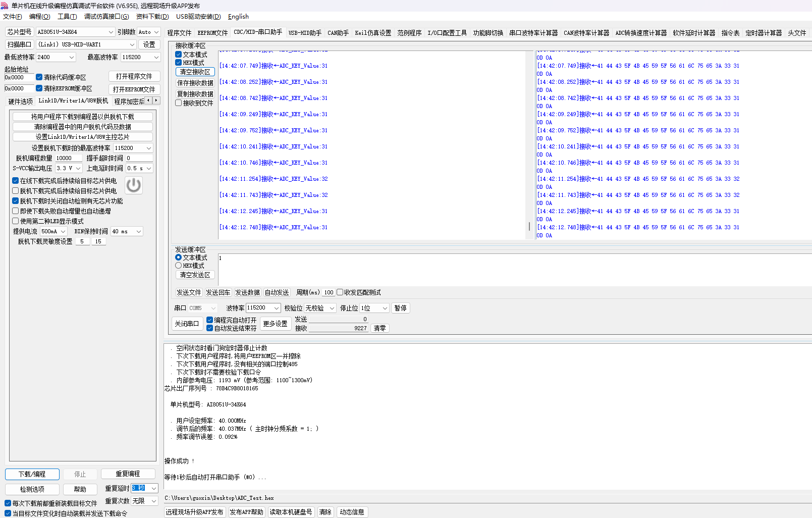Click the application icon in title bar
Viewport: 812px width, 518px height.
pos(5,6)
